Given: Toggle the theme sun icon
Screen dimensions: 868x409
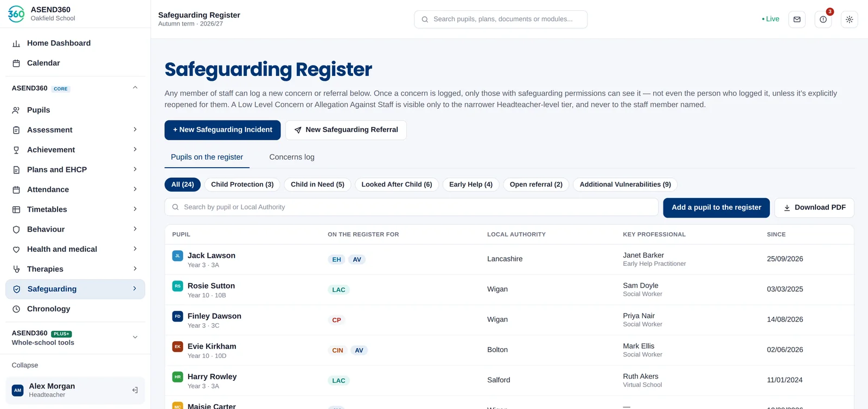Looking at the screenshot, I should click(x=849, y=19).
